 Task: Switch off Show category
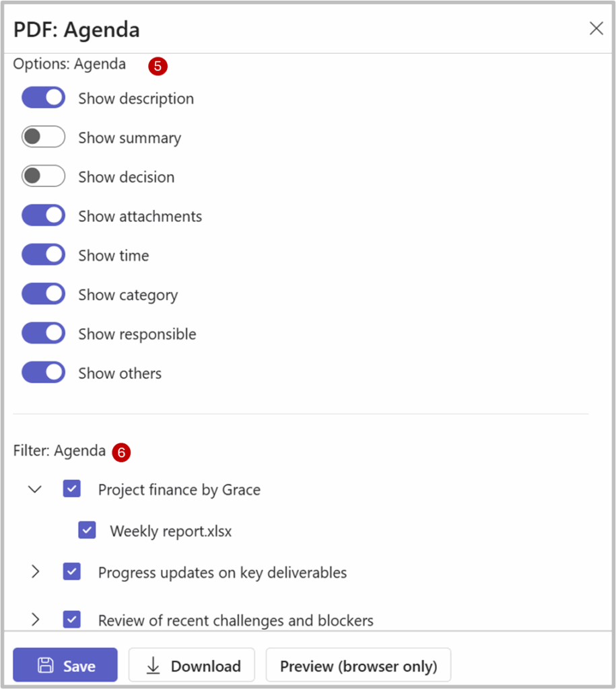point(43,295)
